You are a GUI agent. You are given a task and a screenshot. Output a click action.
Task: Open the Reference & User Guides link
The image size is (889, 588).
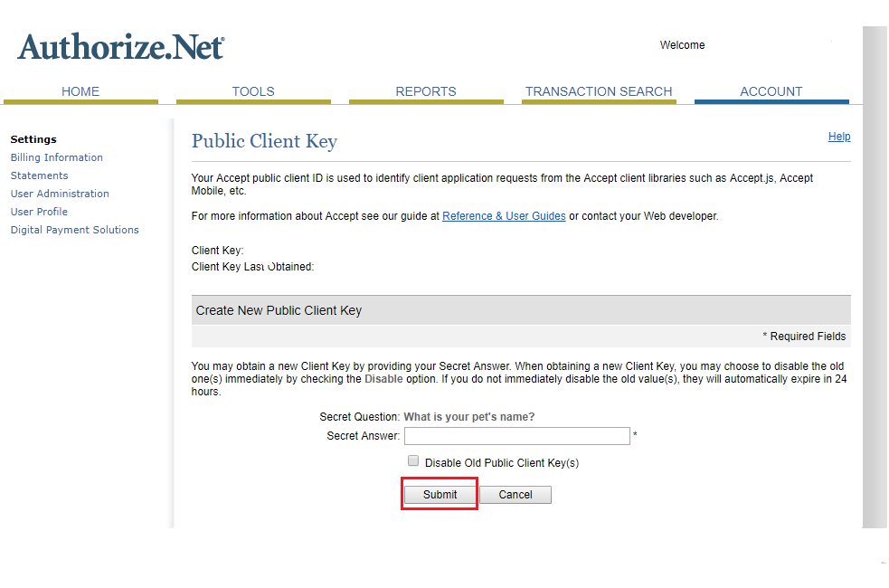pyautogui.click(x=504, y=215)
